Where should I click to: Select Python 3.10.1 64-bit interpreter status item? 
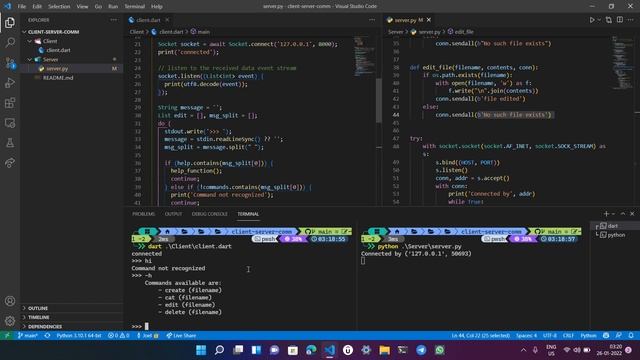[x=78, y=336]
